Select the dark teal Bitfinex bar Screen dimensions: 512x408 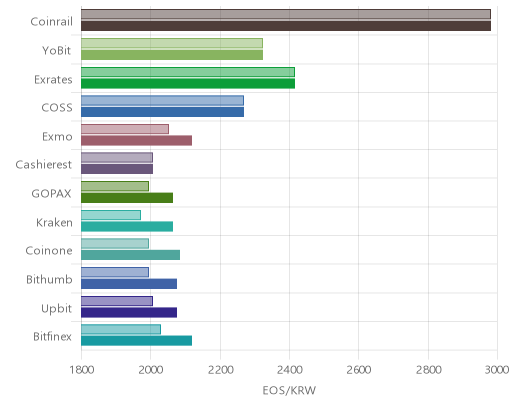click(x=136, y=341)
